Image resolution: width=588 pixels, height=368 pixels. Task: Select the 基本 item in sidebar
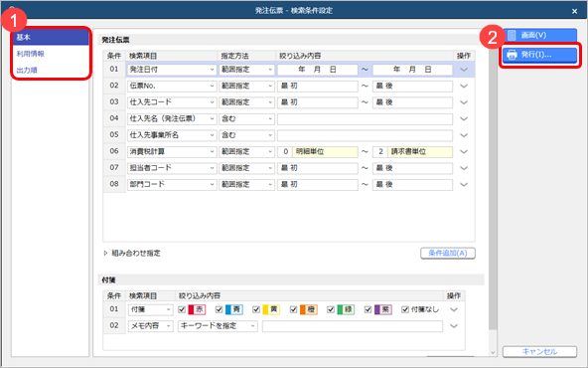click(51, 37)
